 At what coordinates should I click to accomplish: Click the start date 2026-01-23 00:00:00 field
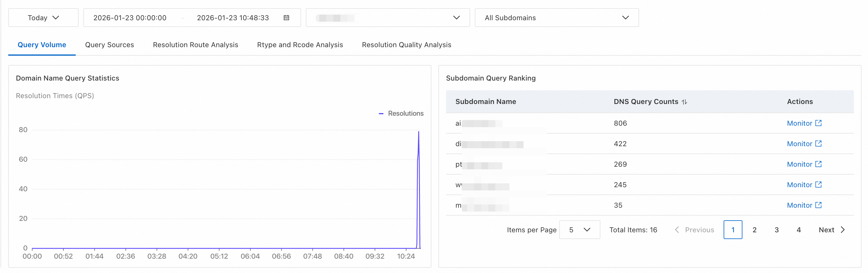point(130,18)
